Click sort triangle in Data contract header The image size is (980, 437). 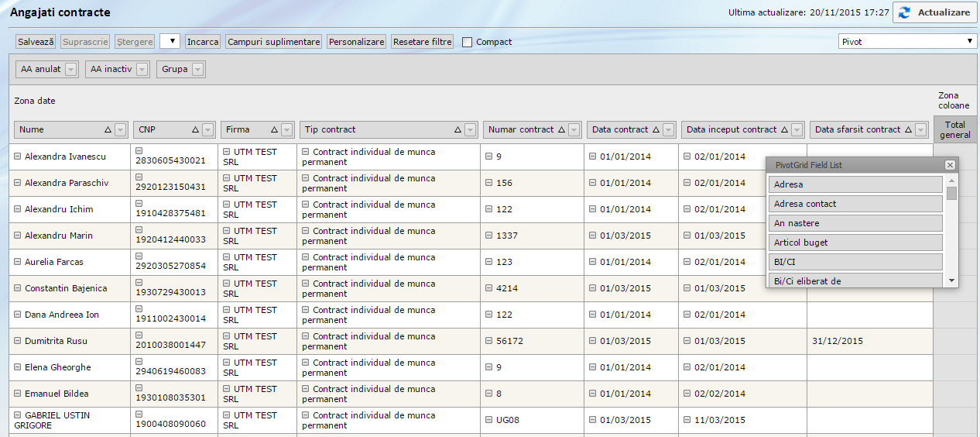coord(656,130)
